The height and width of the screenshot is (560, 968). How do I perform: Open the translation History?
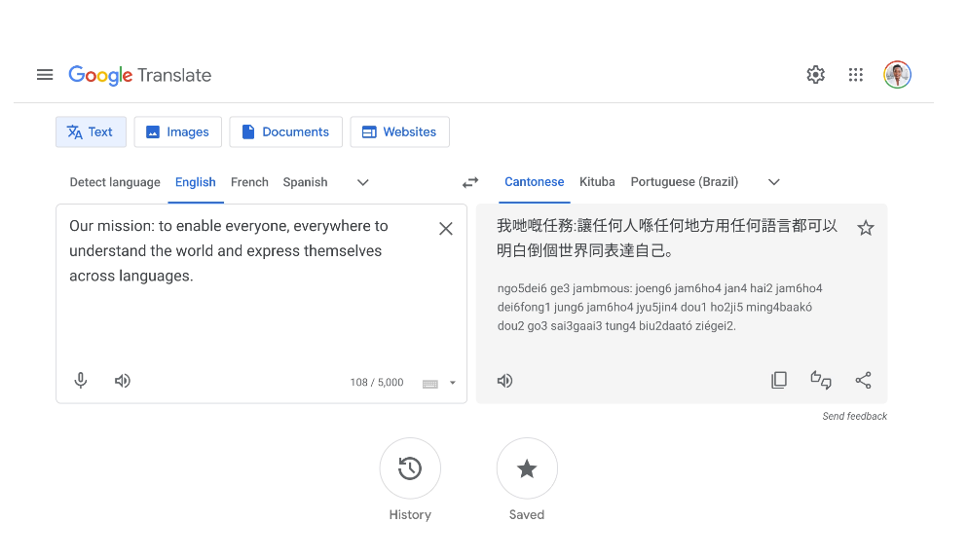410,468
